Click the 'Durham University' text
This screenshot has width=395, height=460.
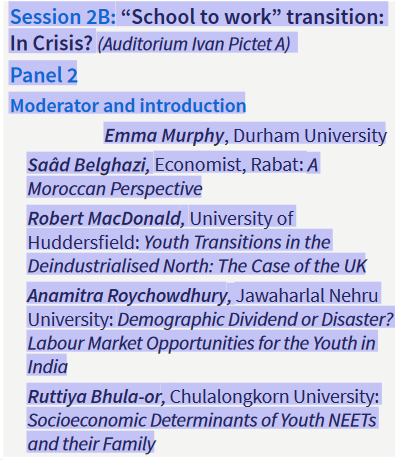(310, 136)
